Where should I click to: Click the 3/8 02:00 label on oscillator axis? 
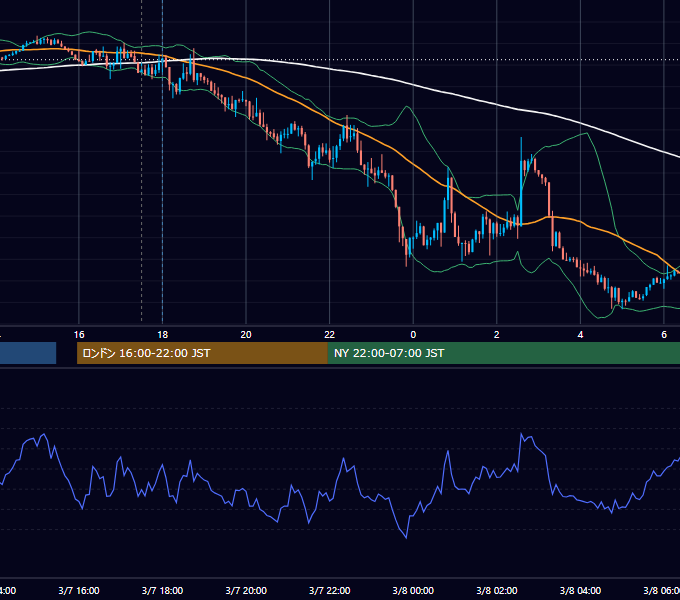point(497,590)
